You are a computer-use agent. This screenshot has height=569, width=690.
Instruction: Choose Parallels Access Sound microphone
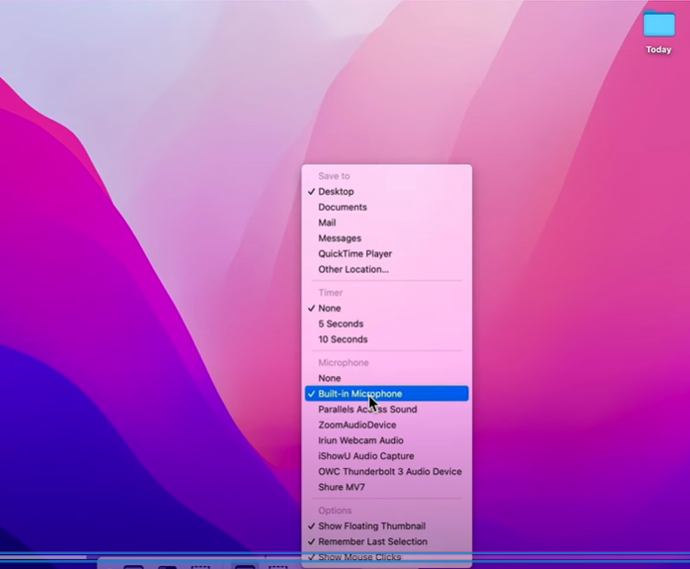click(x=386, y=409)
